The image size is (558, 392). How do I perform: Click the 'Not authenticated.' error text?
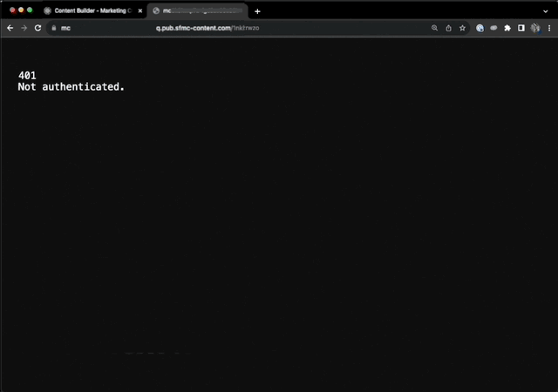[71, 87]
